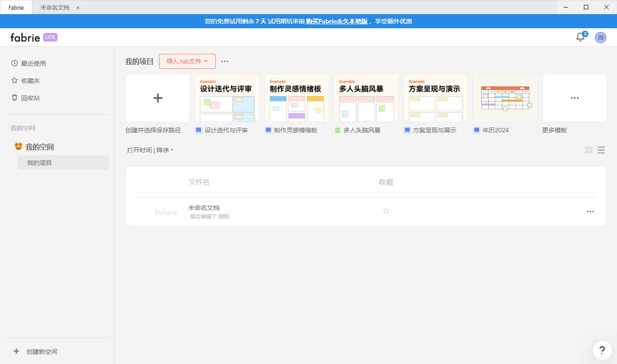The image size is (617, 364).
Task: Click the 购买Fabrie永久本地版 link
Action: [x=337, y=21]
